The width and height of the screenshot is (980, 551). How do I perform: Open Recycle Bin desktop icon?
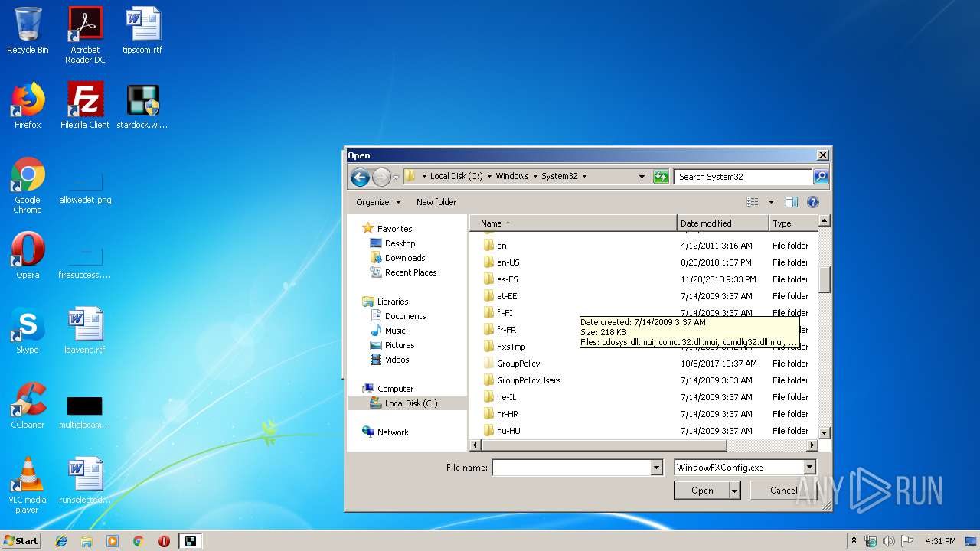[28, 31]
